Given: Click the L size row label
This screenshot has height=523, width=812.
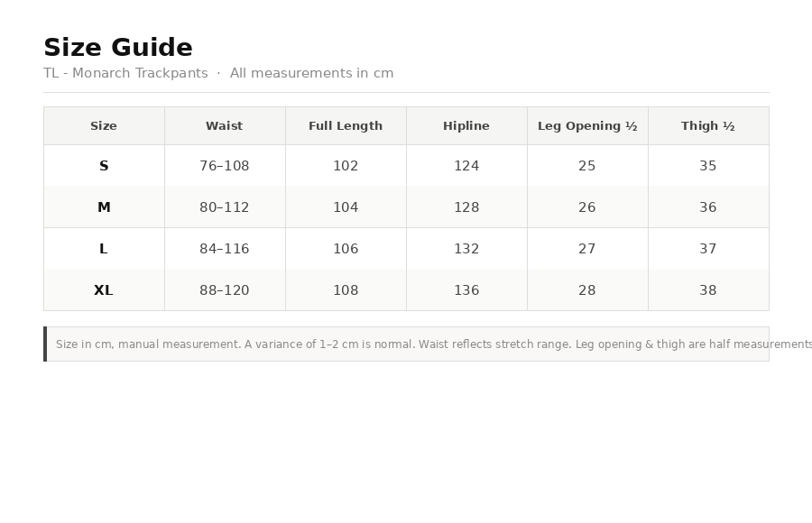Looking at the screenshot, I should coord(104,249).
